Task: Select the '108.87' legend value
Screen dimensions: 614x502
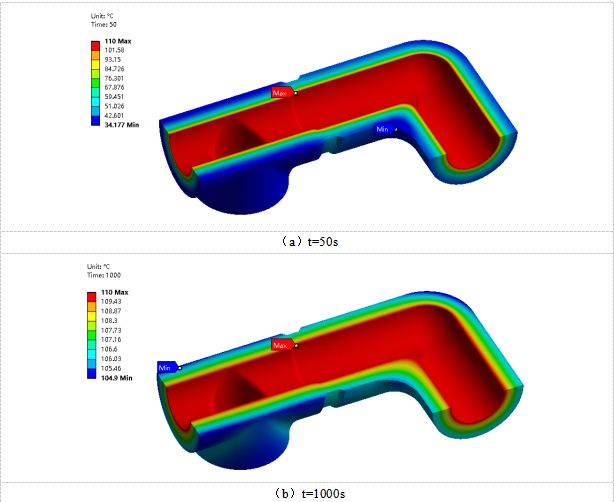Action: [111, 311]
